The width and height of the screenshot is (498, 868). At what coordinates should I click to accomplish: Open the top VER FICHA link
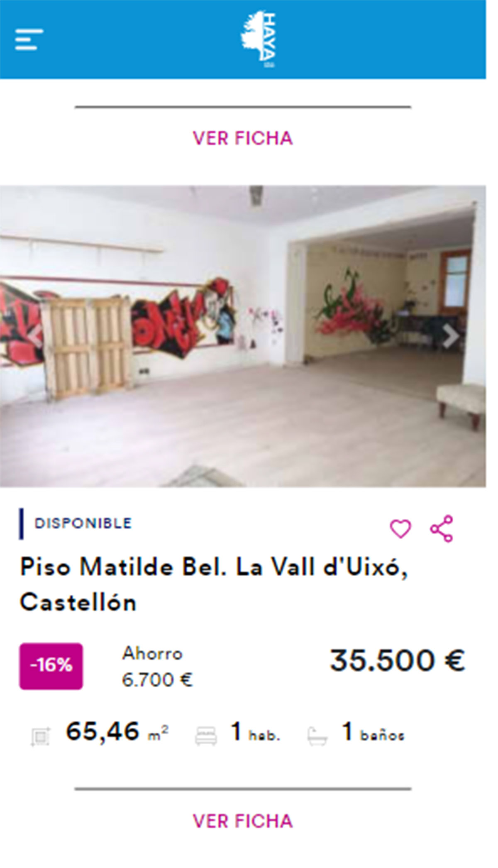point(243,138)
